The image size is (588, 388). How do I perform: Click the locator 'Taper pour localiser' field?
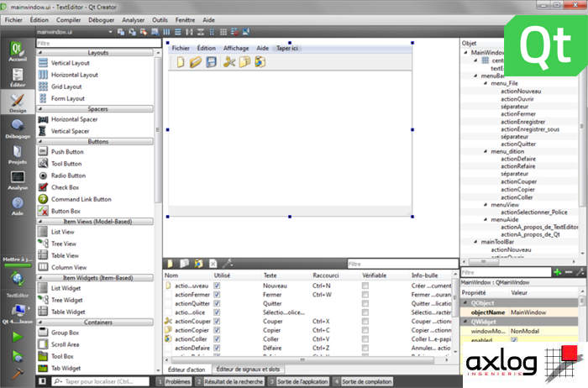pyautogui.click(x=101, y=381)
